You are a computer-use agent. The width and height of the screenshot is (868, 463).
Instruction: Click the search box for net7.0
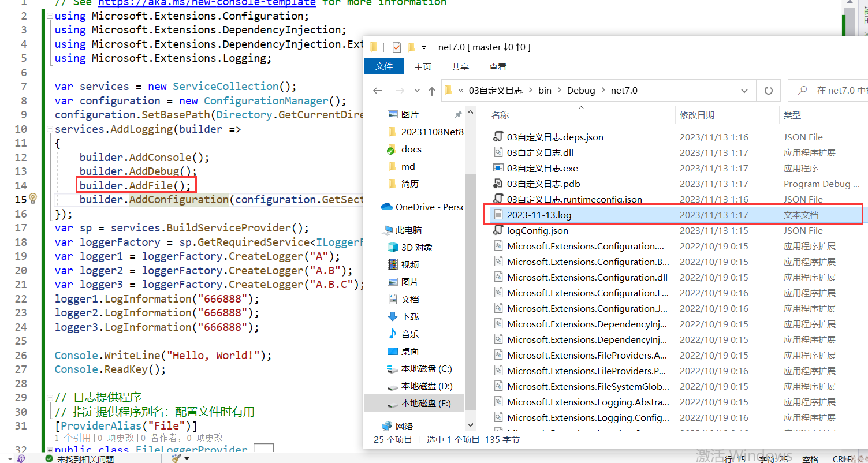[828, 91]
